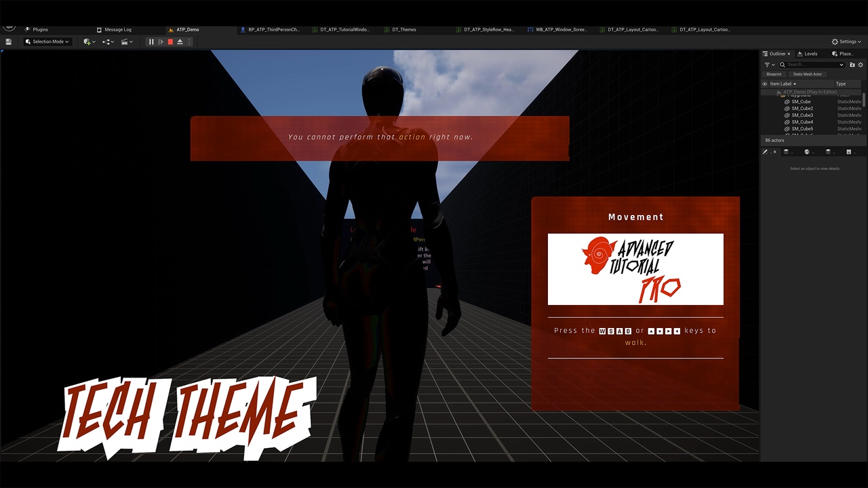Click the Eject from player icon
Viewport: 868px width, 488px height.
point(180,41)
